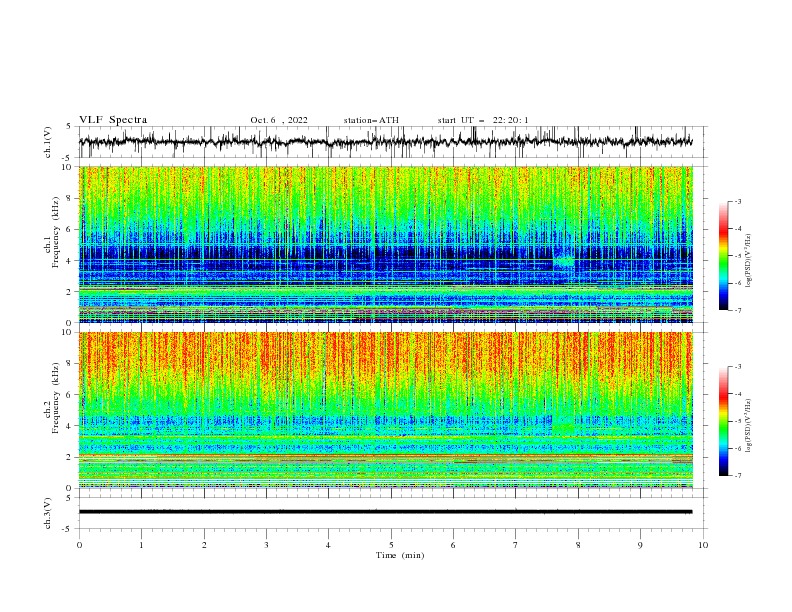Click time axis tick label "4"

pyautogui.click(x=328, y=545)
